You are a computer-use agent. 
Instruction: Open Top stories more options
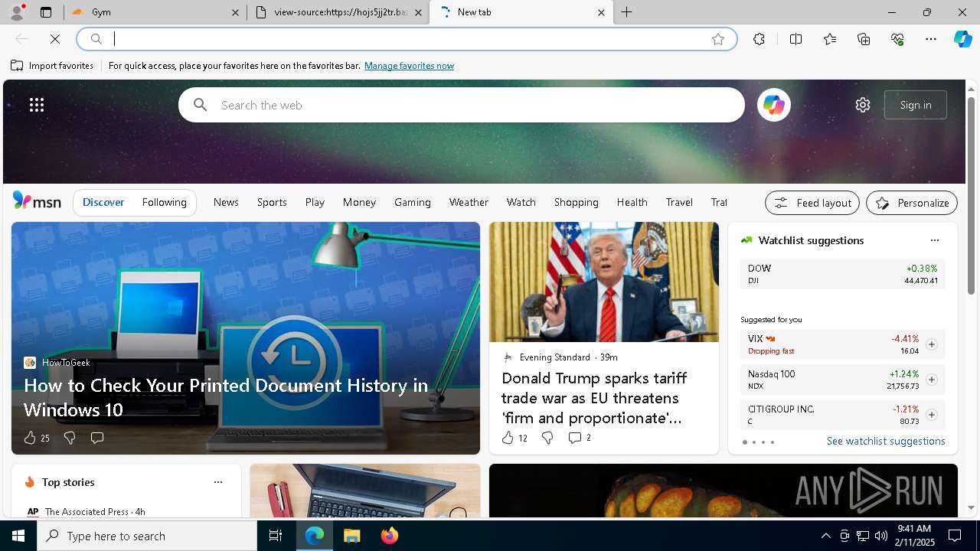218,482
